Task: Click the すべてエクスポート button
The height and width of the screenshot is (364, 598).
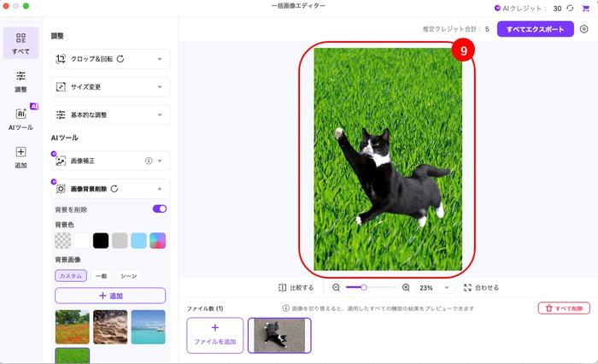Action: pos(535,29)
